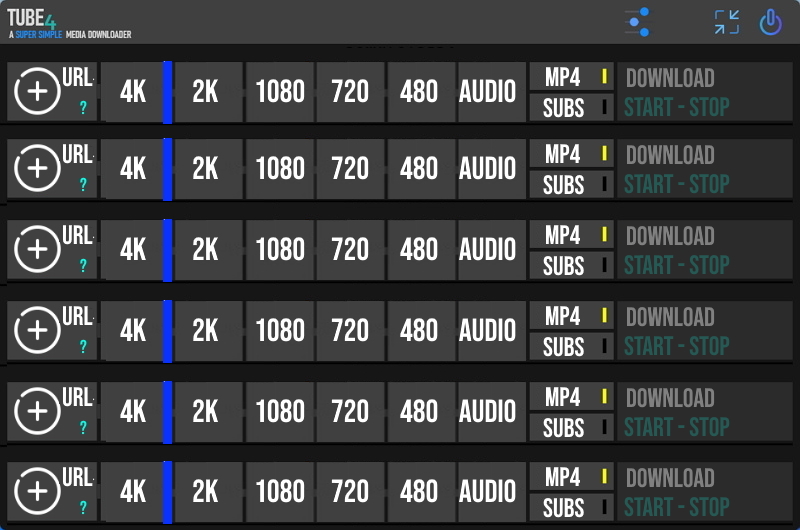800x530 pixels.
Task: Click the blue power quit icon
Action: click(x=770, y=22)
